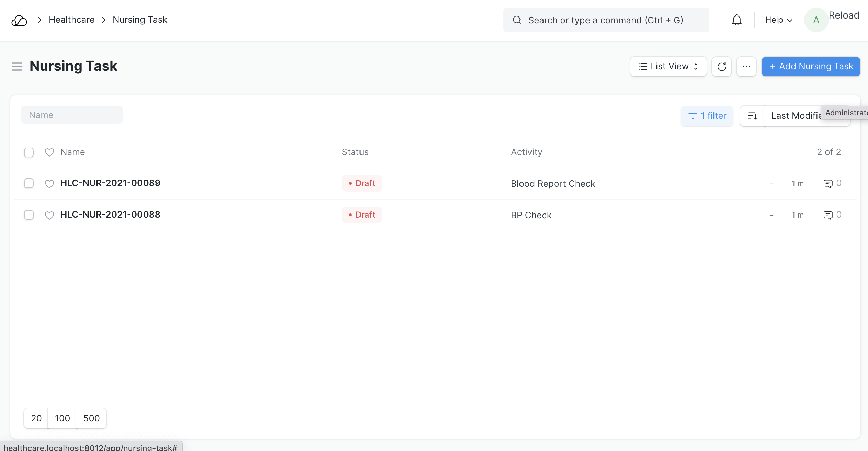Select all rows via header checkbox

pos(29,152)
